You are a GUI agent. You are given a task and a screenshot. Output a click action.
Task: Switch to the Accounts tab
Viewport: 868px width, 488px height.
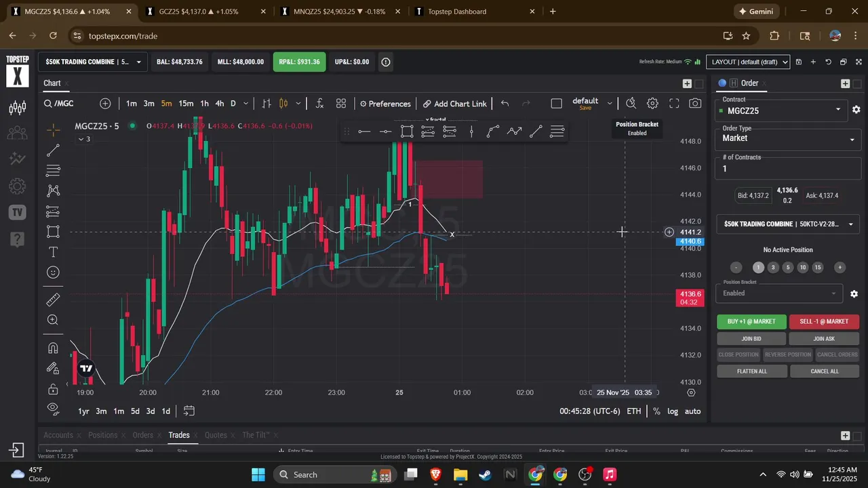58,435
